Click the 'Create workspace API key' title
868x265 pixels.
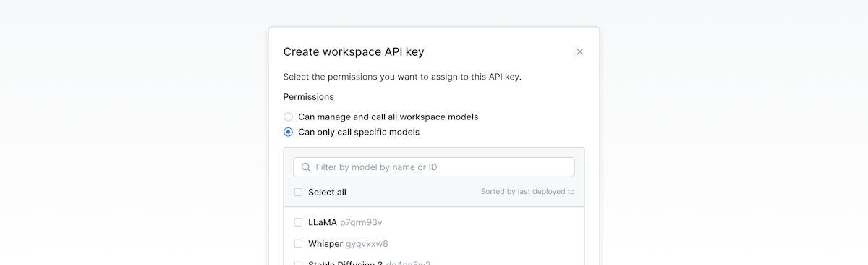354,51
